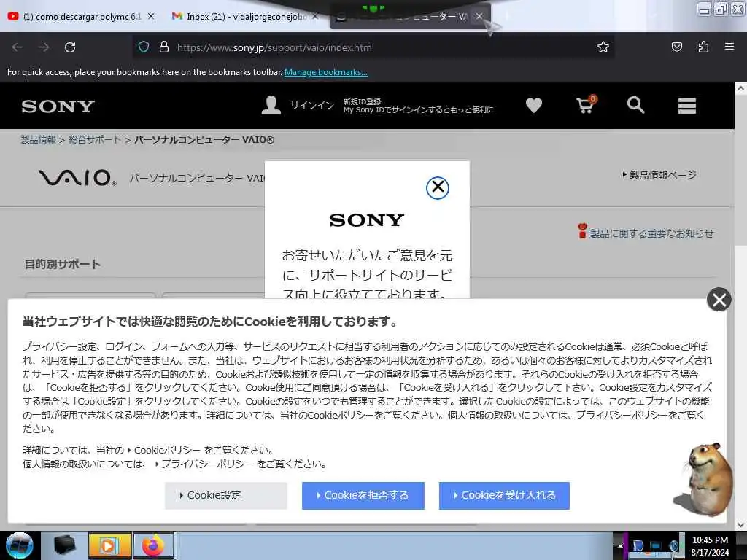This screenshot has height=560, width=747.
Task: Open the プライバシーポリシー link
Action: pos(207,464)
